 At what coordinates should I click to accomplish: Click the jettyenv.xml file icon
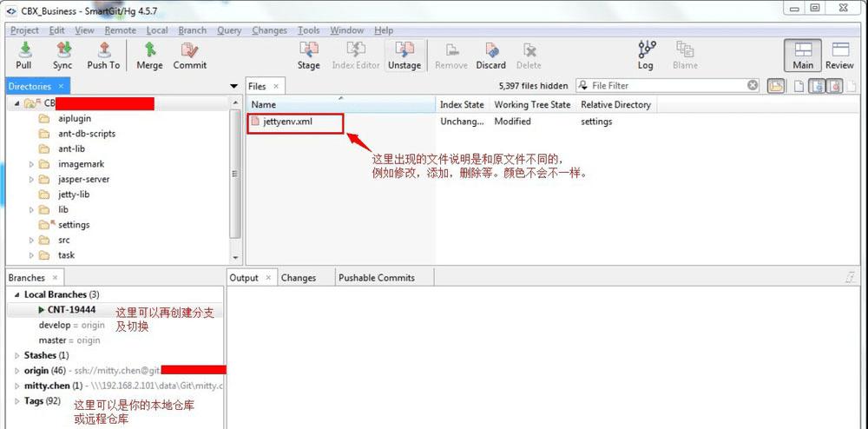255,122
